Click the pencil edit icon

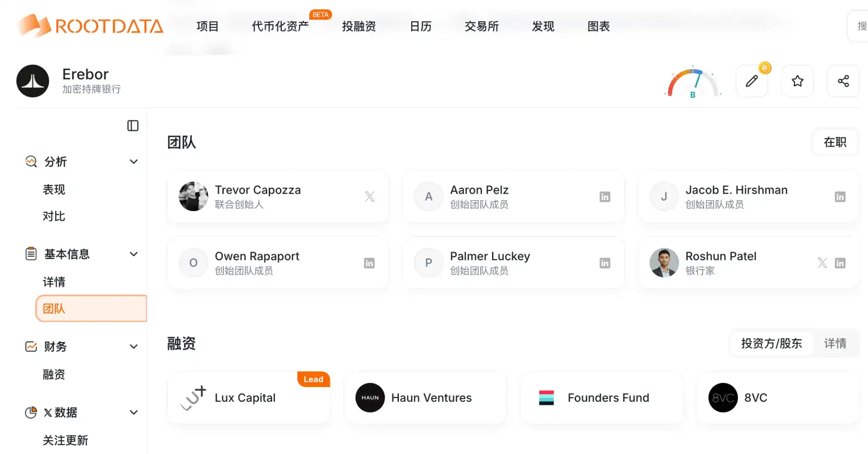[x=751, y=81]
